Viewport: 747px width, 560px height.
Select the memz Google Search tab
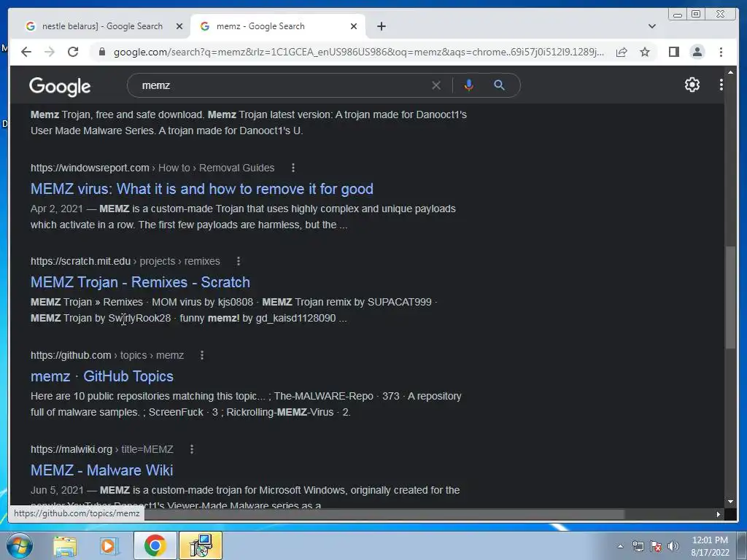coord(277,26)
